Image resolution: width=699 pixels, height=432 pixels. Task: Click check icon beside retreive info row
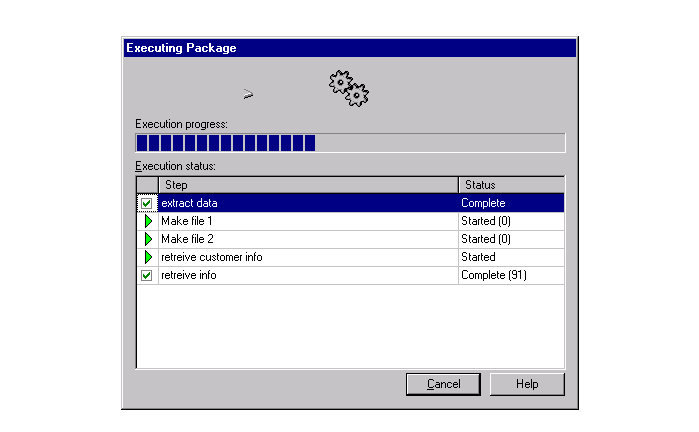tap(147, 276)
